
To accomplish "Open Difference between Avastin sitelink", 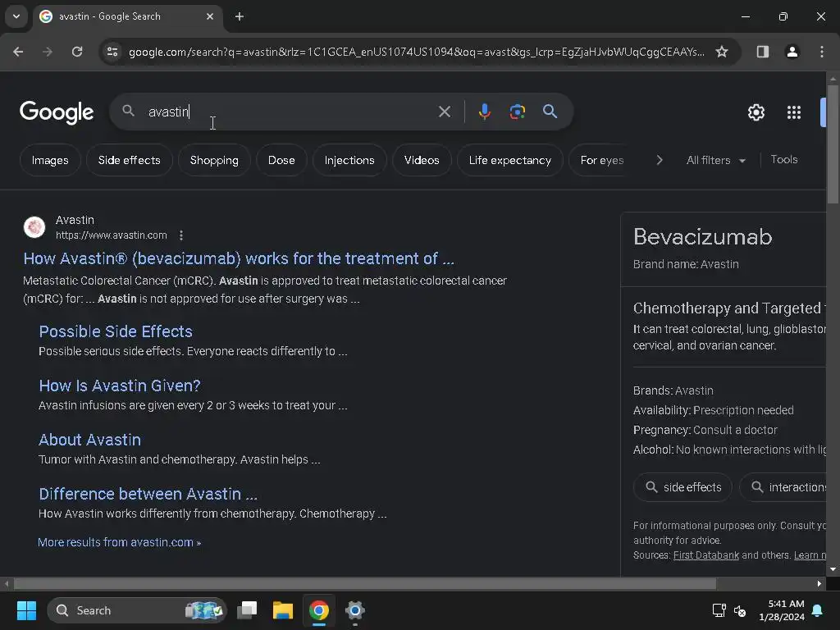I will [x=148, y=494].
